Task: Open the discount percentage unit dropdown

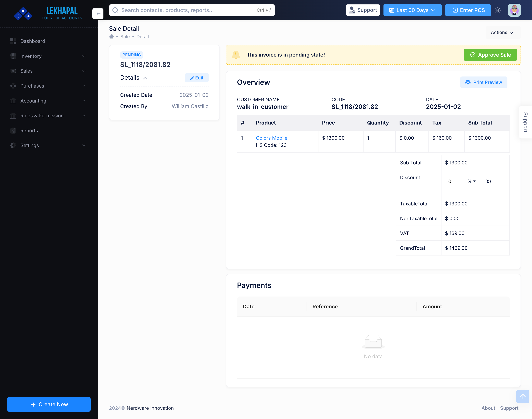Action: click(x=471, y=181)
